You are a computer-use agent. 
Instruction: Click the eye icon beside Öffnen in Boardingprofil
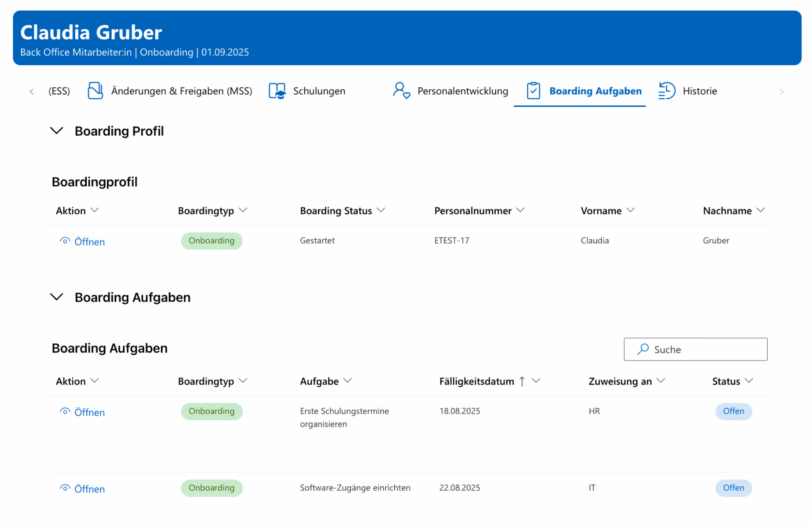pyautogui.click(x=65, y=241)
